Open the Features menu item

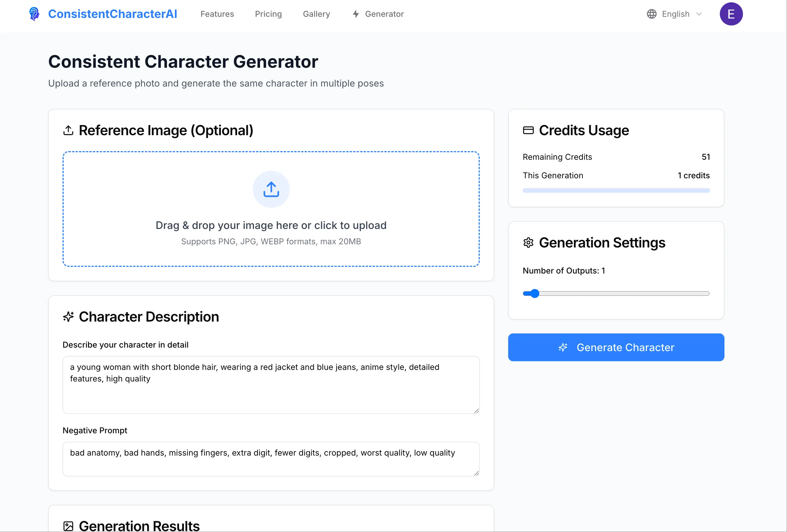(x=217, y=14)
